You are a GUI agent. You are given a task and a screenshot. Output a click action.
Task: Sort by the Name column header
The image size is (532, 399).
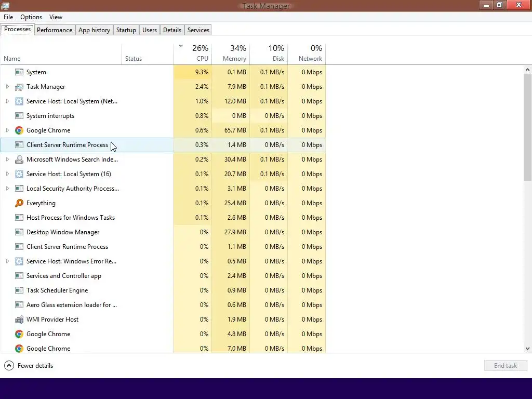point(61,54)
